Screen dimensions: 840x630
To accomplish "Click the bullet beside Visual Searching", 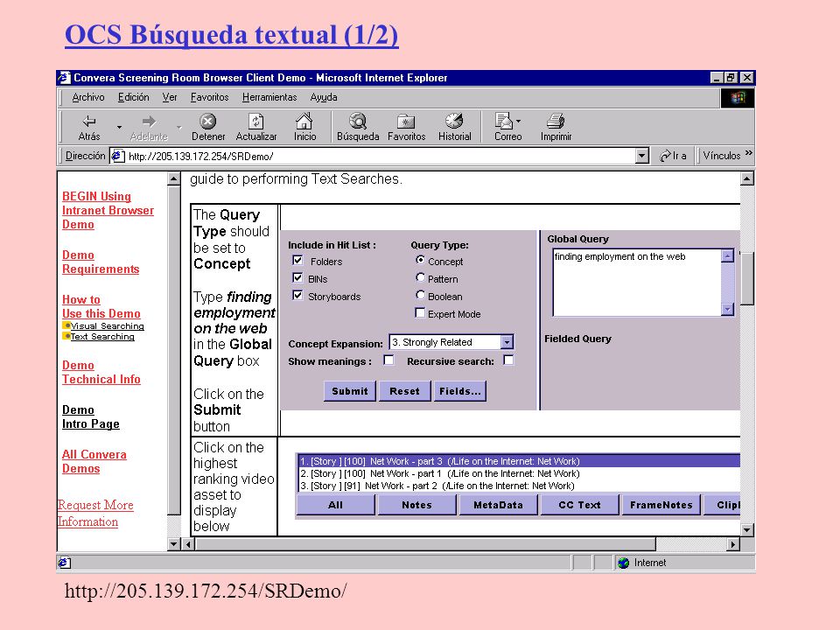I will coord(66,325).
